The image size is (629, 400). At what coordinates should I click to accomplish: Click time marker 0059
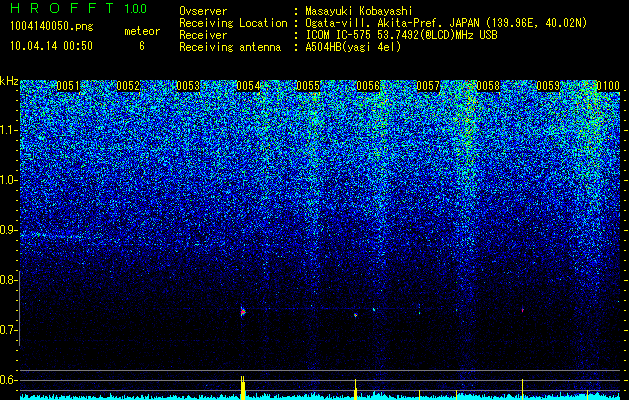tap(548, 86)
